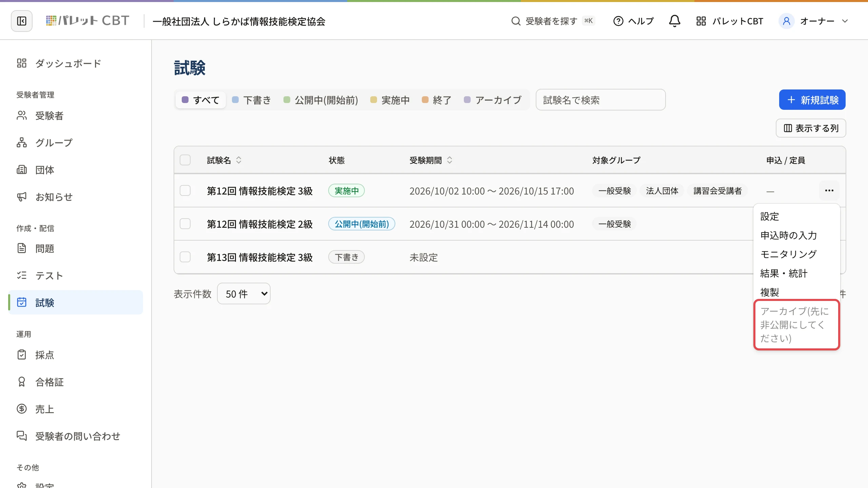The image size is (868, 488).
Task: Open 採点 in the sidebar
Action: 76,355
